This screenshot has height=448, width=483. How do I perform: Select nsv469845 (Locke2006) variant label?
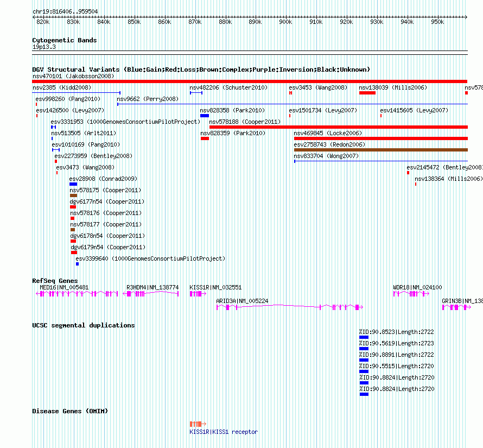click(328, 133)
